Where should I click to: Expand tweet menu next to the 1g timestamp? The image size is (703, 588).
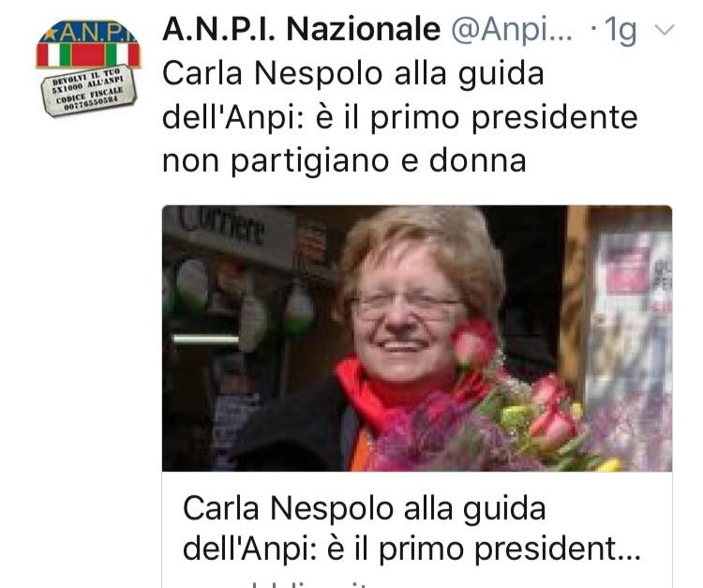click(665, 30)
